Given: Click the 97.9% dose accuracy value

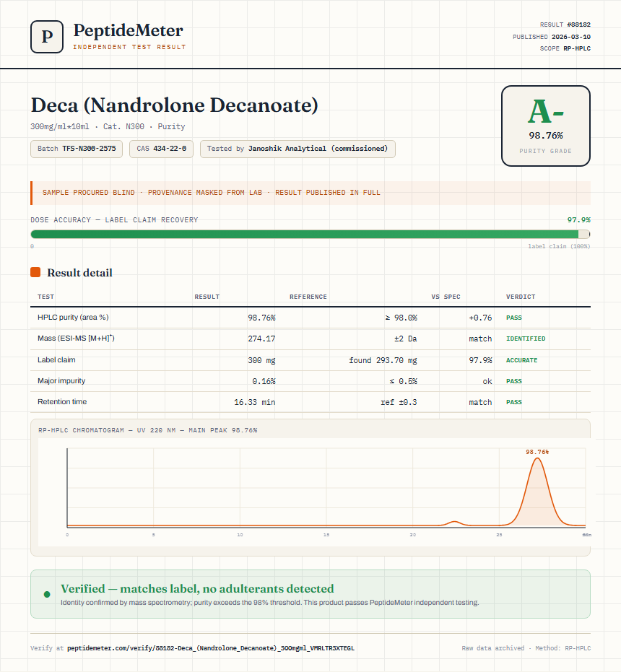Looking at the screenshot, I should tap(578, 220).
